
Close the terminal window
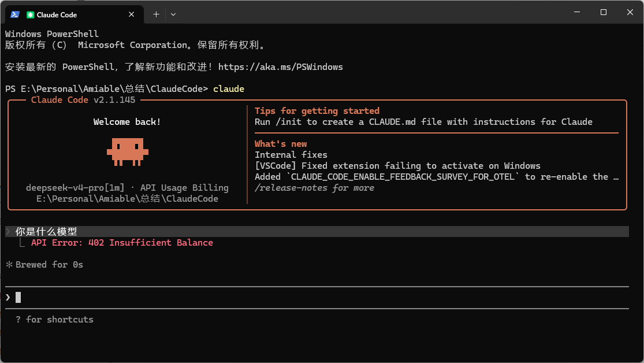tap(630, 12)
